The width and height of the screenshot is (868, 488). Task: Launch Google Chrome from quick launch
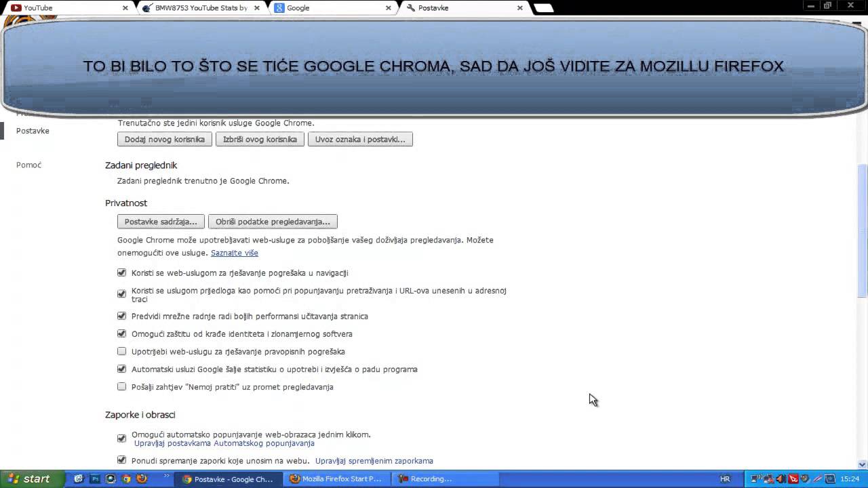[x=126, y=479]
